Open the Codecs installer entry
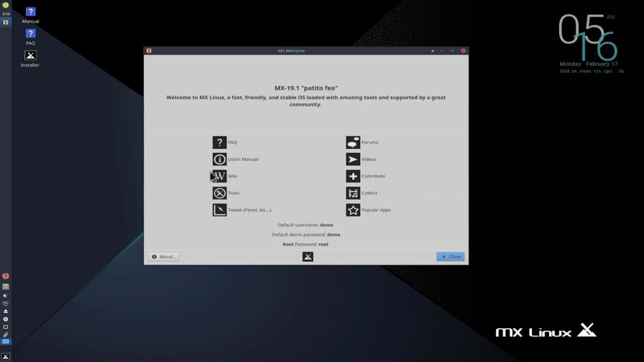Viewport: 644px width, 362px height. click(x=362, y=193)
